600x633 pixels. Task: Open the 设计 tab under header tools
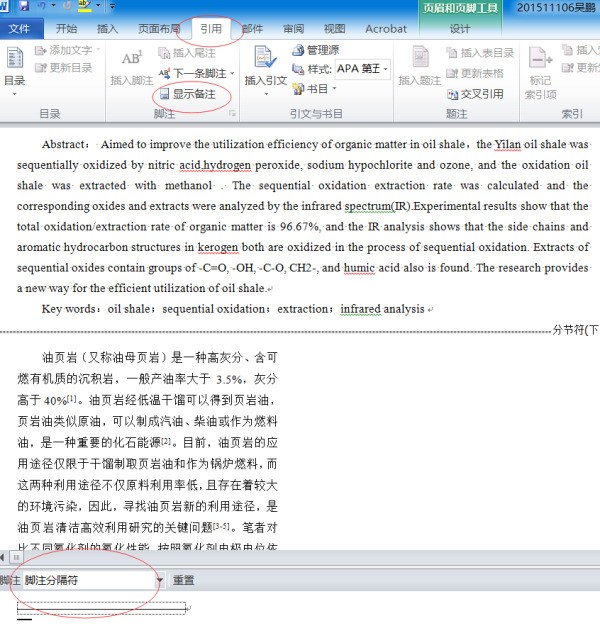point(460,29)
